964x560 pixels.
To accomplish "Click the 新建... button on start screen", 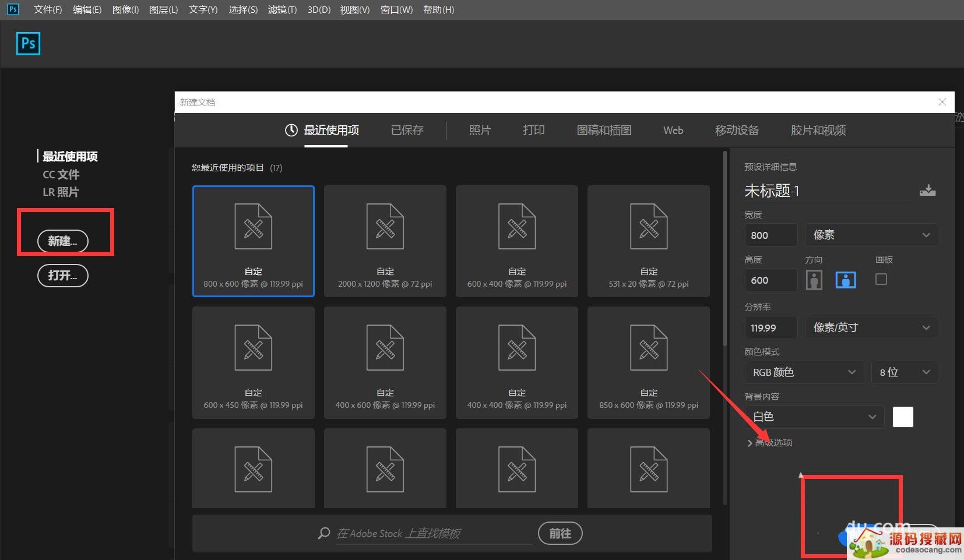I will tap(63, 241).
